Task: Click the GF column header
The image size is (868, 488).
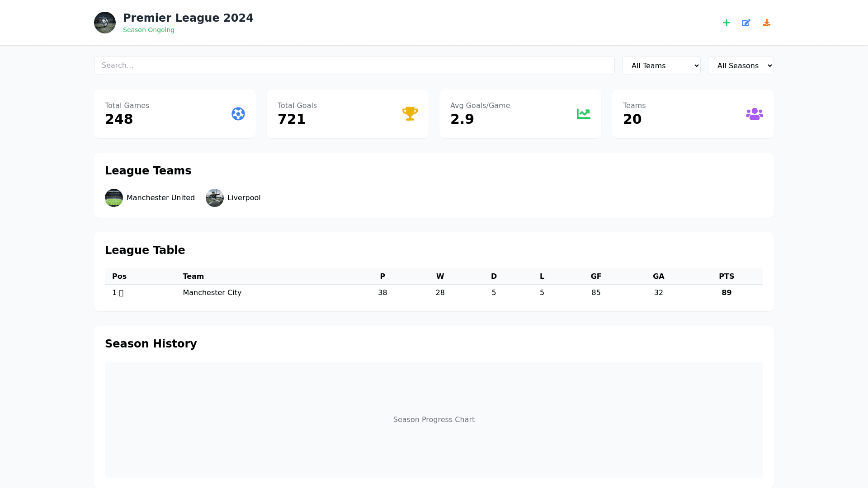Action: click(x=595, y=277)
